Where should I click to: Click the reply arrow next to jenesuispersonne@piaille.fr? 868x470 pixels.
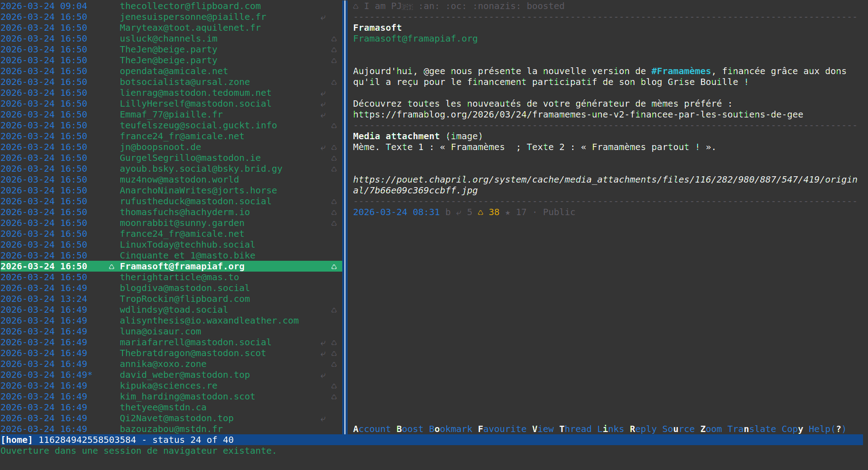pyautogui.click(x=323, y=17)
